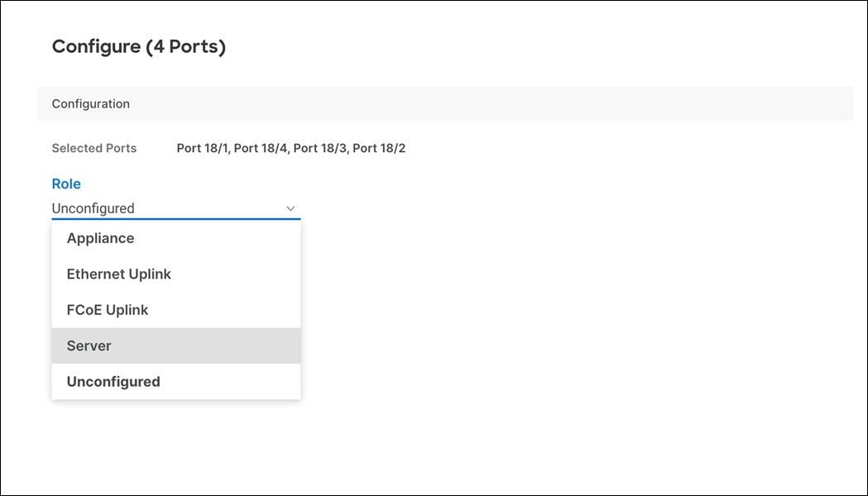The height and width of the screenshot is (496, 868).
Task: Pick Unconfigured from the dropdown list
Action: tap(113, 381)
